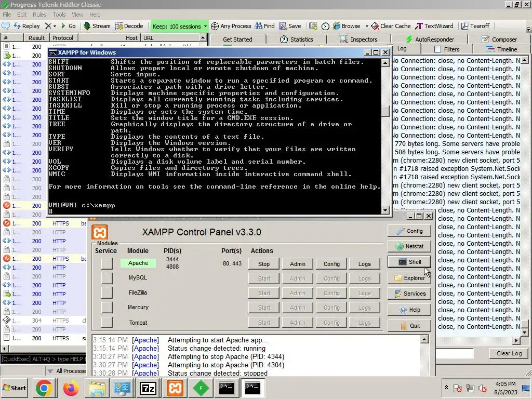
Task: Click All Processes filter in status bar
Action: (66, 371)
